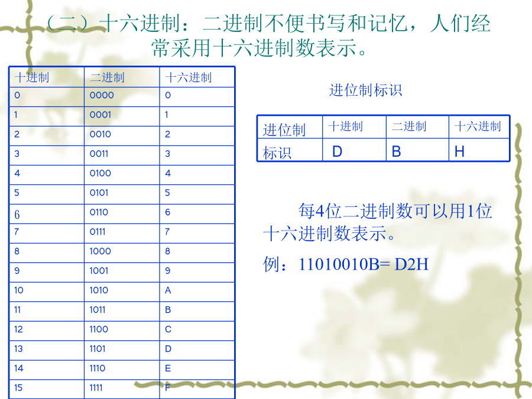Click decimal cell 14 in the 十进制 column

[47, 370]
